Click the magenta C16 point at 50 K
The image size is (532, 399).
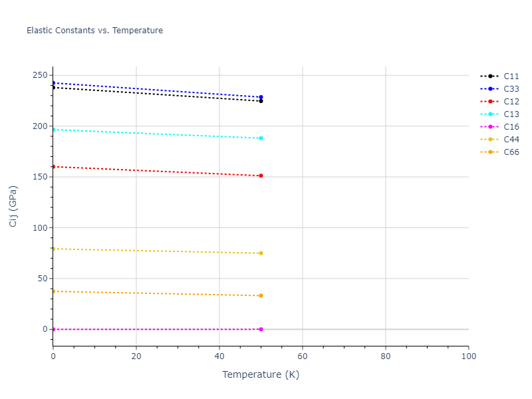tap(261, 329)
